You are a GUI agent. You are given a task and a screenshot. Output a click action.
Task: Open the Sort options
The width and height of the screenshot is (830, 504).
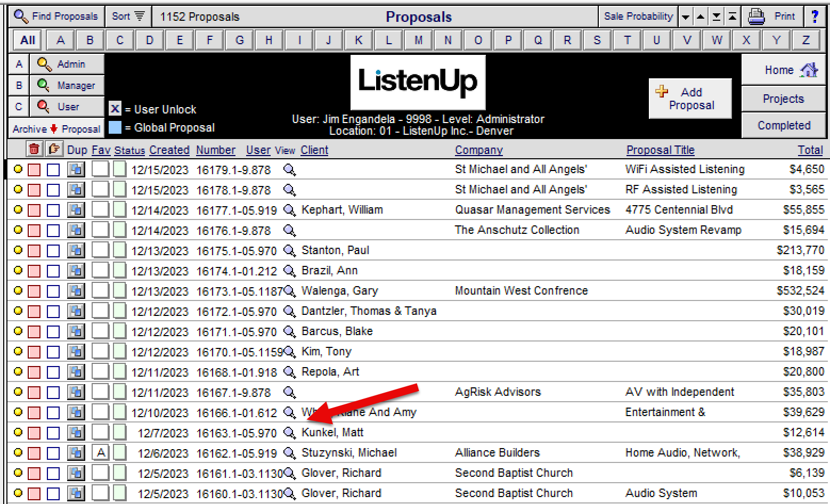click(x=128, y=17)
